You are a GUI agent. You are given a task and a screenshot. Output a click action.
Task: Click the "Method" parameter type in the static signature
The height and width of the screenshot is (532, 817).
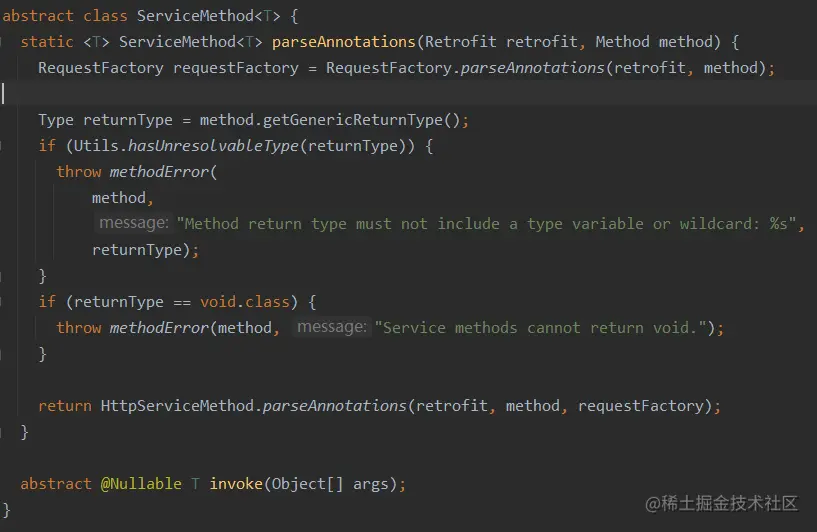623,42
